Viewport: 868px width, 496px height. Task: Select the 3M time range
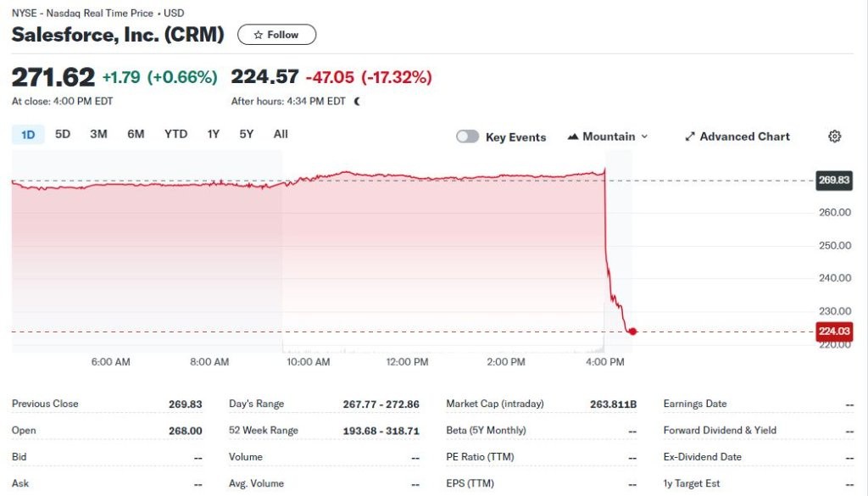point(98,134)
